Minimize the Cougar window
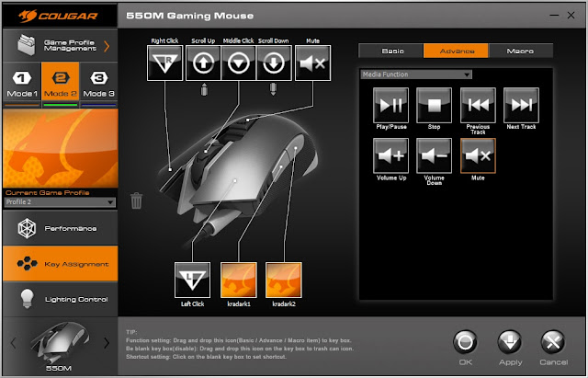The height and width of the screenshot is (378, 588). pyautogui.click(x=554, y=16)
